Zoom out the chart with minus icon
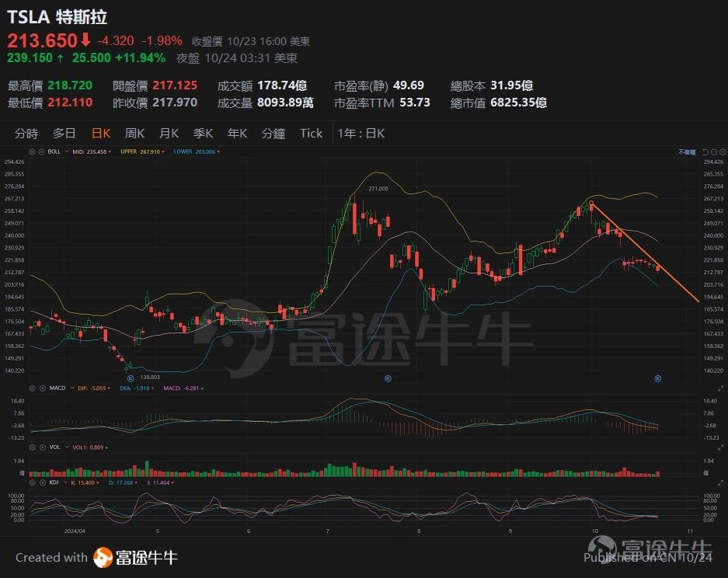This screenshot has height=578, width=728. 714,152
